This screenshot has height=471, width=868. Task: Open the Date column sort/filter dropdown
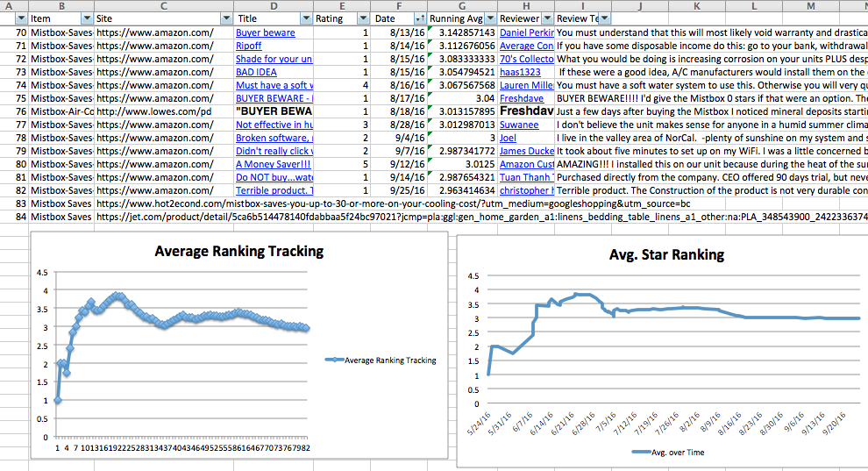click(x=420, y=18)
